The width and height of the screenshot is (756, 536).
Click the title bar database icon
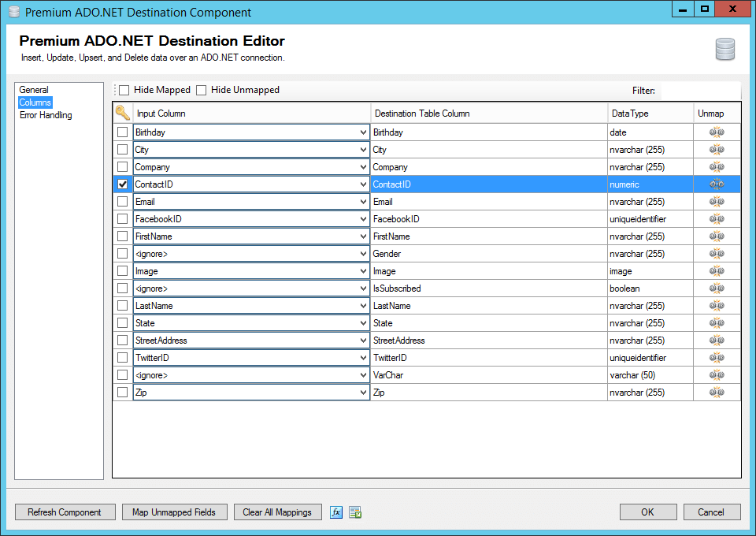(x=14, y=12)
